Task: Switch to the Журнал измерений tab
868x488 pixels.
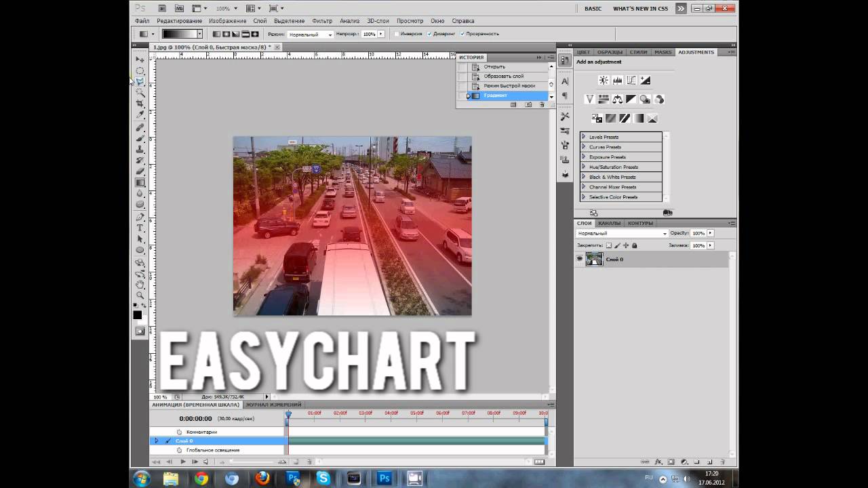Action: click(273, 405)
